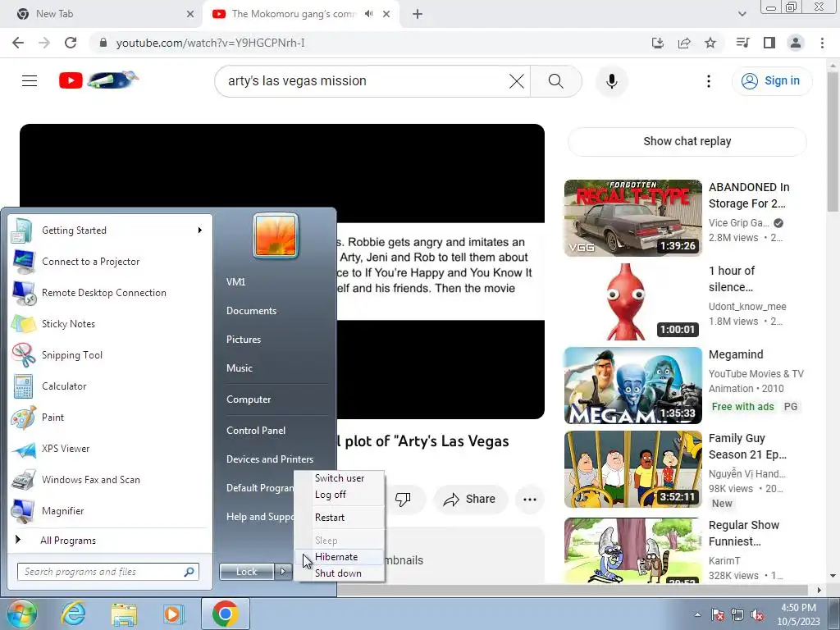Expand Getting Started submenu arrow

[x=200, y=231]
